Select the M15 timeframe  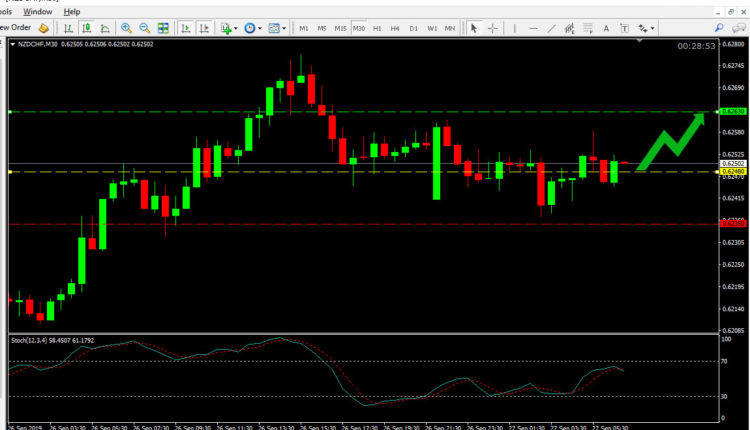click(340, 28)
